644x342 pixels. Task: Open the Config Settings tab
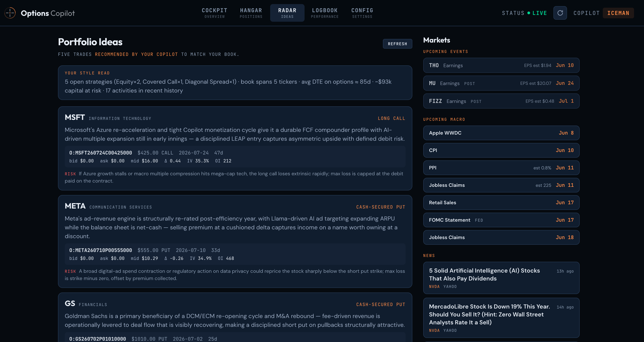coord(362,13)
